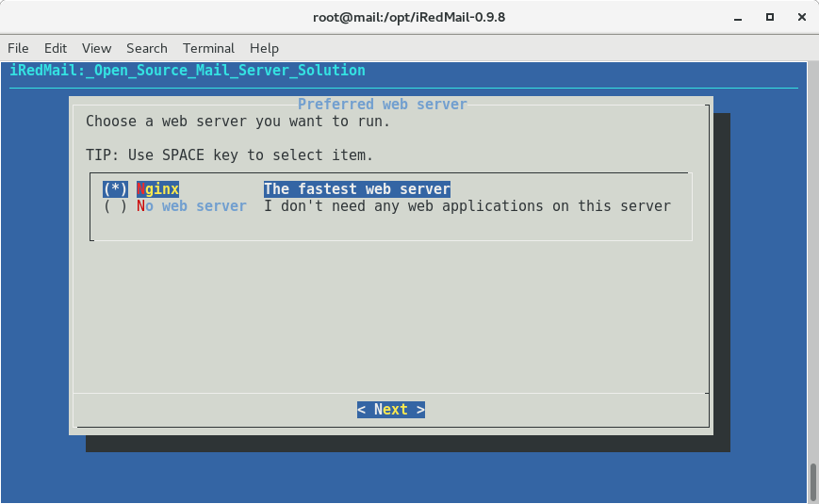The width and height of the screenshot is (819, 504).
Task: Click the iRedMail header title text
Action: (188, 71)
